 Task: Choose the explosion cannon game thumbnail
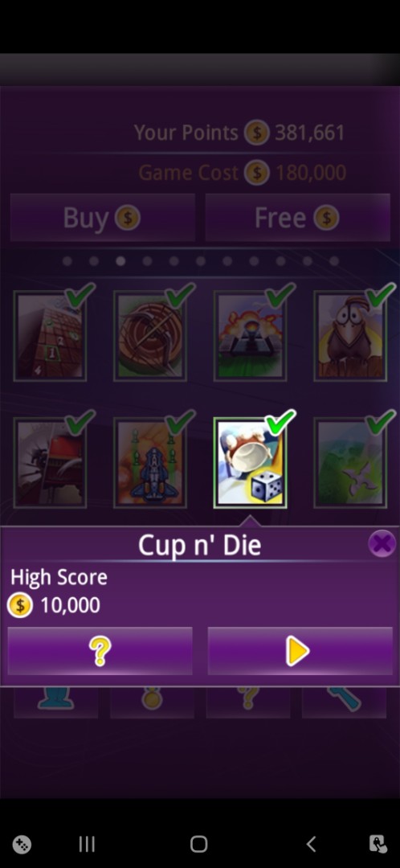tap(250, 336)
